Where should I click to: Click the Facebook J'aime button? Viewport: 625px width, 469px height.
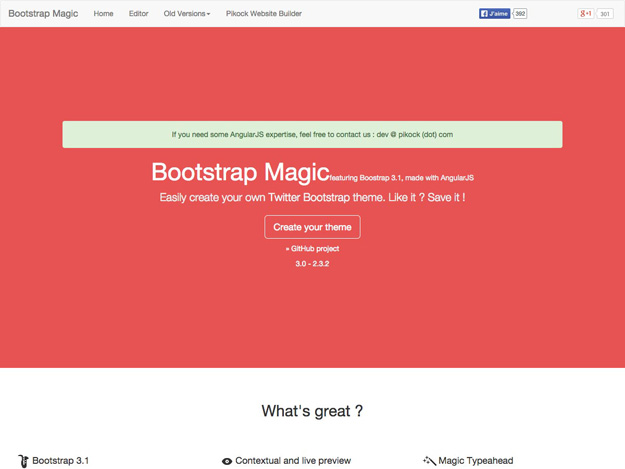(x=494, y=14)
